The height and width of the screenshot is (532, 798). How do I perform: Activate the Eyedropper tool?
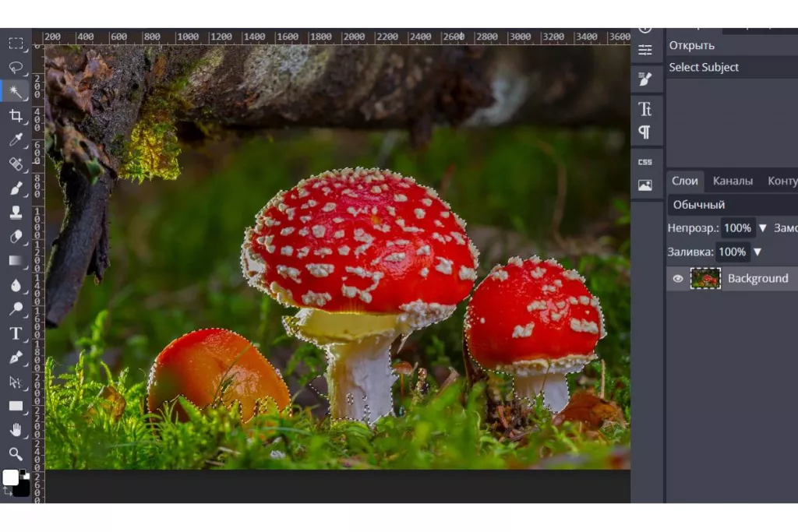[x=16, y=139]
